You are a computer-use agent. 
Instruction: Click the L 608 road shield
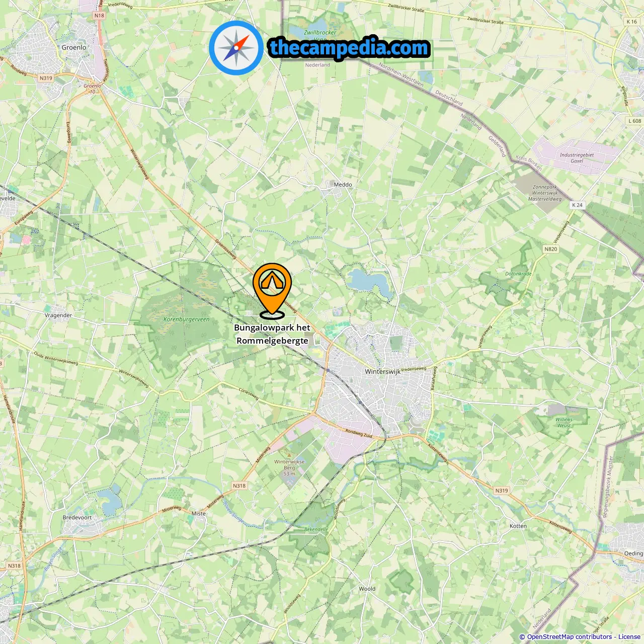click(x=635, y=121)
